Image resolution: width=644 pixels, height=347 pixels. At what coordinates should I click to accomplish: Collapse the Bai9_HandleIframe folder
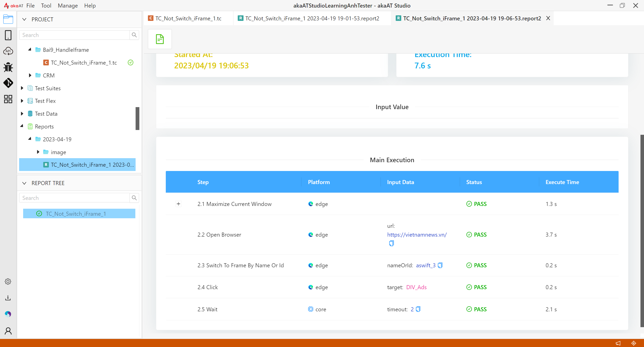tap(30, 50)
